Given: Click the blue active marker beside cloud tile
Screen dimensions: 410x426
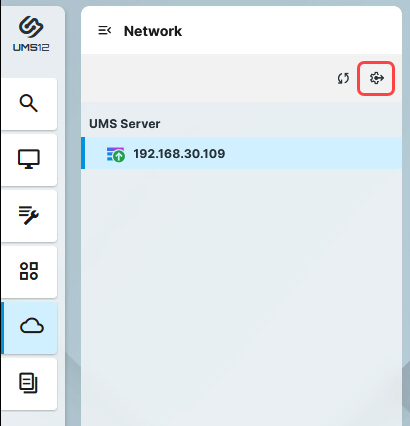Looking at the screenshot, I should [x=2, y=328].
